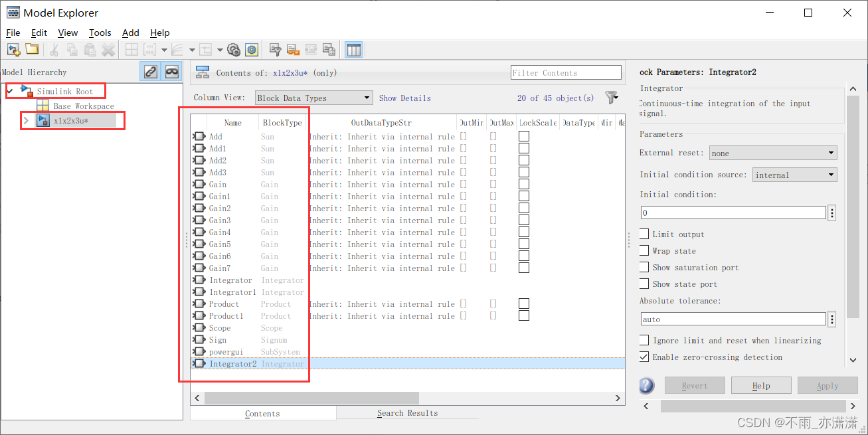Viewport: 868px width, 435px height.
Task: Click the gears configuration toolbar icon
Action: point(233,50)
